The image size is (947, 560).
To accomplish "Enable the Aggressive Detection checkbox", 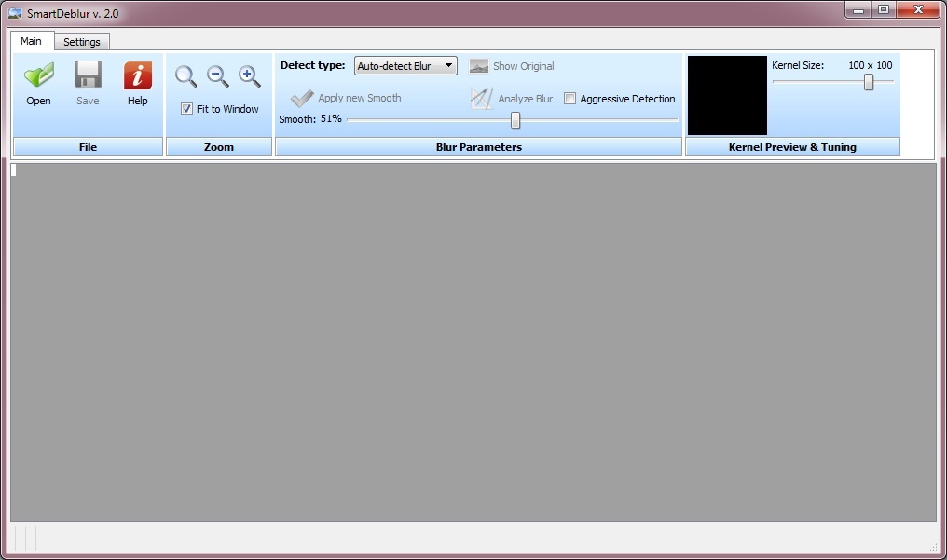I will point(570,99).
